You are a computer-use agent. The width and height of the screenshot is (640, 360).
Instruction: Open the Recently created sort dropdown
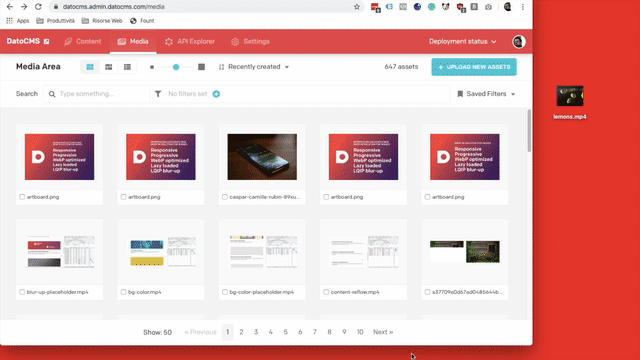[x=254, y=67]
